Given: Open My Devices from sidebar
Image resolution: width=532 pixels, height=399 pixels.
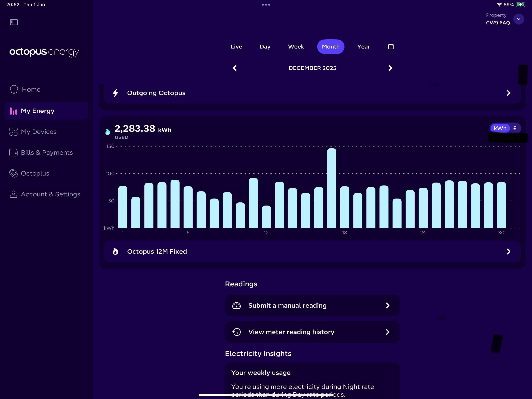Looking at the screenshot, I should 39,132.
